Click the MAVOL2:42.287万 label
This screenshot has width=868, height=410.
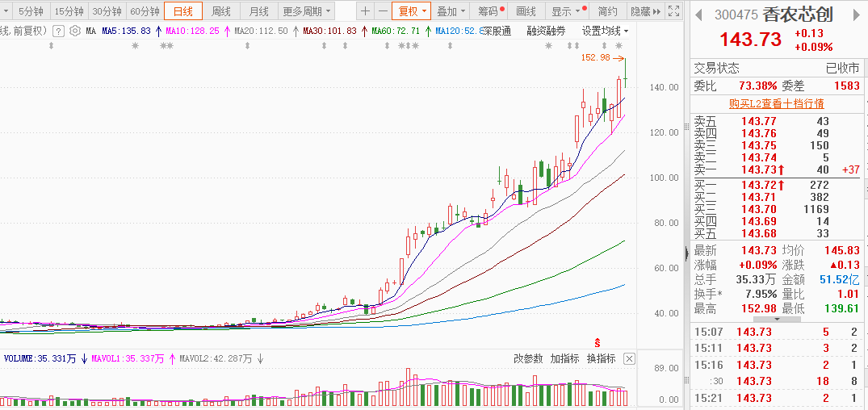click(x=216, y=358)
